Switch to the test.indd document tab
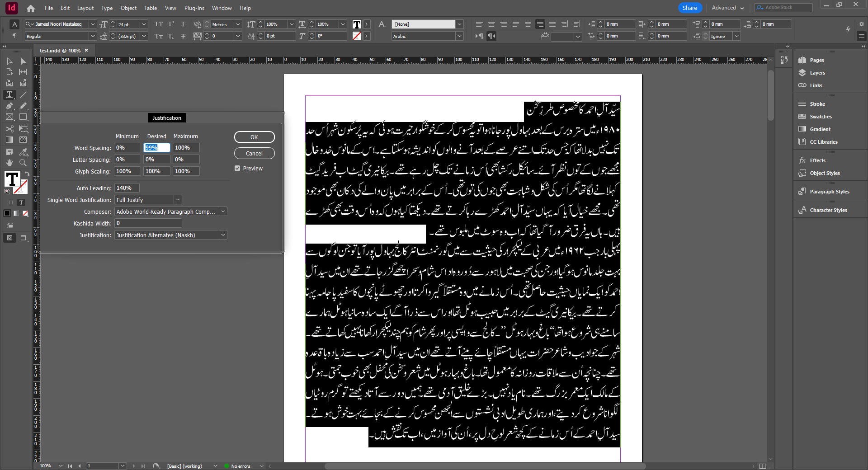This screenshot has width=868, height=470. [60, 50]
